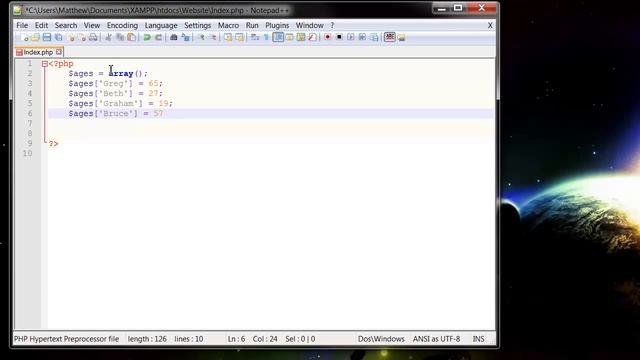Click the 'Dos\Windows' line ending status

tap(381, 339)
